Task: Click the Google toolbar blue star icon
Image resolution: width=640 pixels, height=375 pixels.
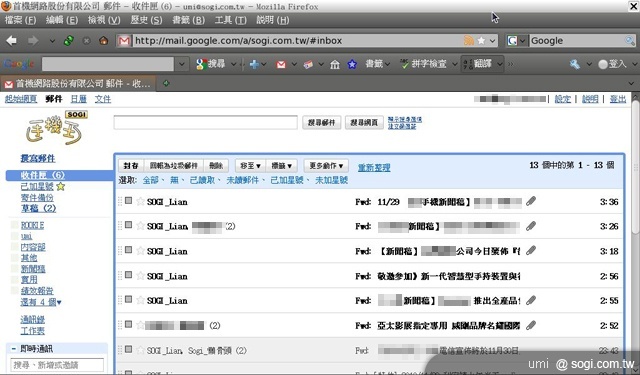Action: (x=352, y=64)
